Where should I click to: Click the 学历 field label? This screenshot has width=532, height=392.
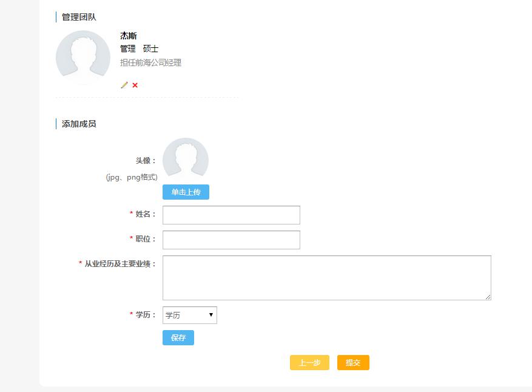pos(145,314)
